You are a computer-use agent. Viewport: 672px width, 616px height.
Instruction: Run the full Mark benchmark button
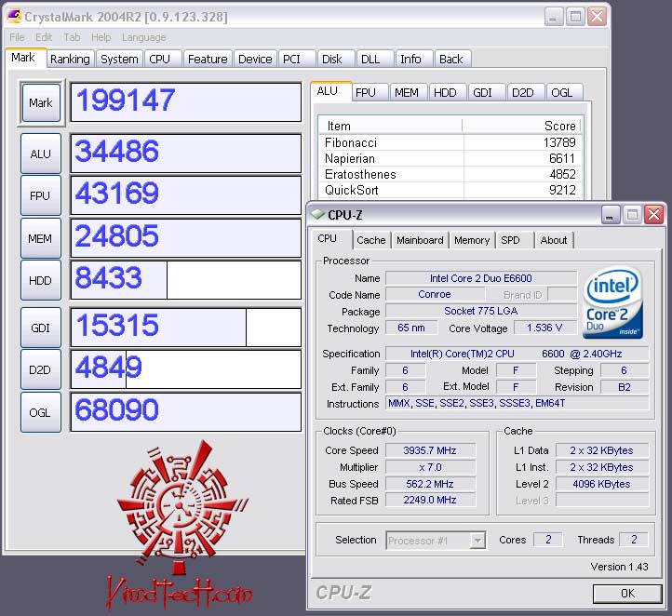click(41, 102)
